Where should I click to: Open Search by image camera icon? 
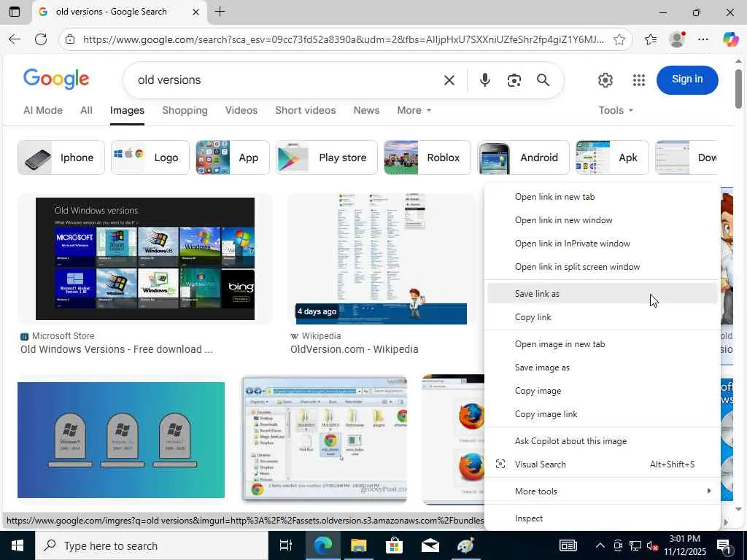[x=514, y=80]
